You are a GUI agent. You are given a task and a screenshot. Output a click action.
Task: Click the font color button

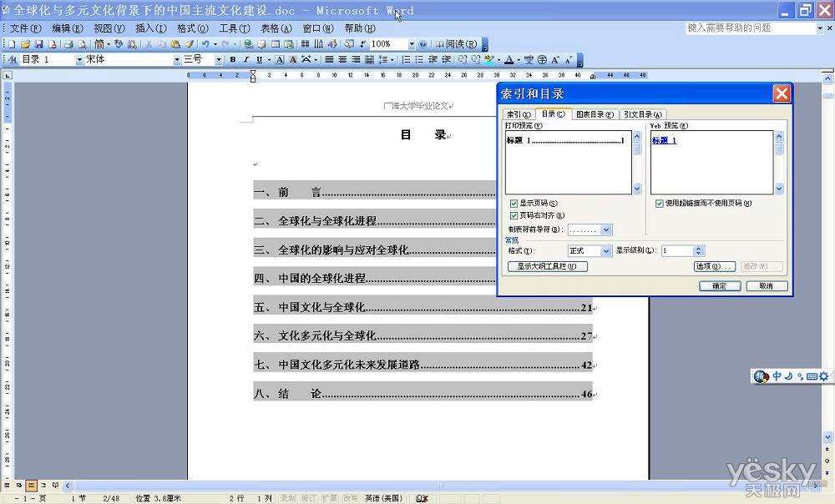click(509, 60)
